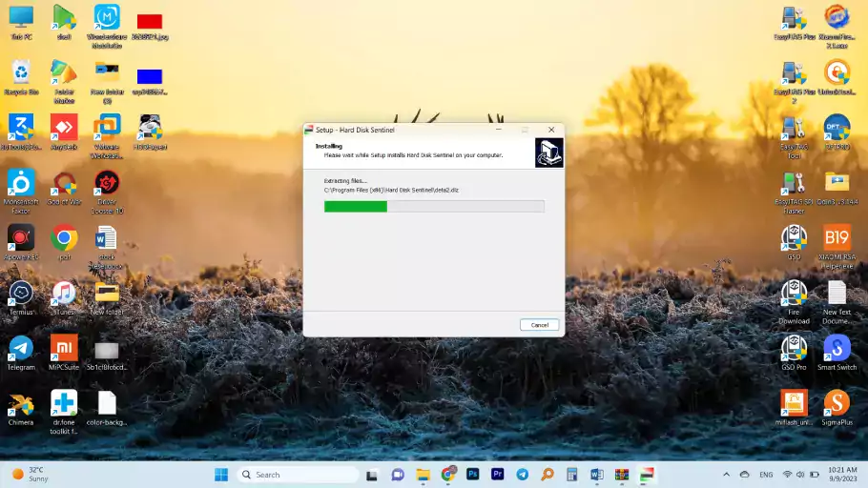The image size is (868, 488).
Task: Open the SigmaPlus desktop shortcut
Action: point(836,405)
